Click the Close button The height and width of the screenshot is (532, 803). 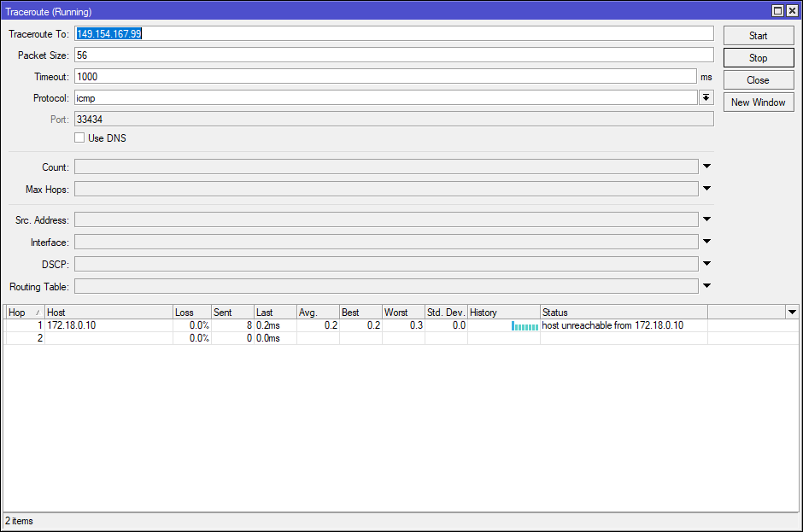(759, 80)
